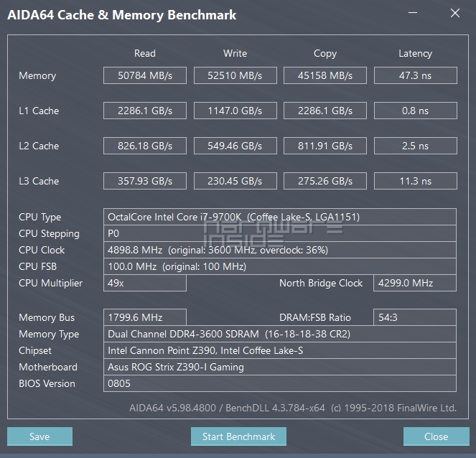Click the Memory Write result box

pos(235,75)
